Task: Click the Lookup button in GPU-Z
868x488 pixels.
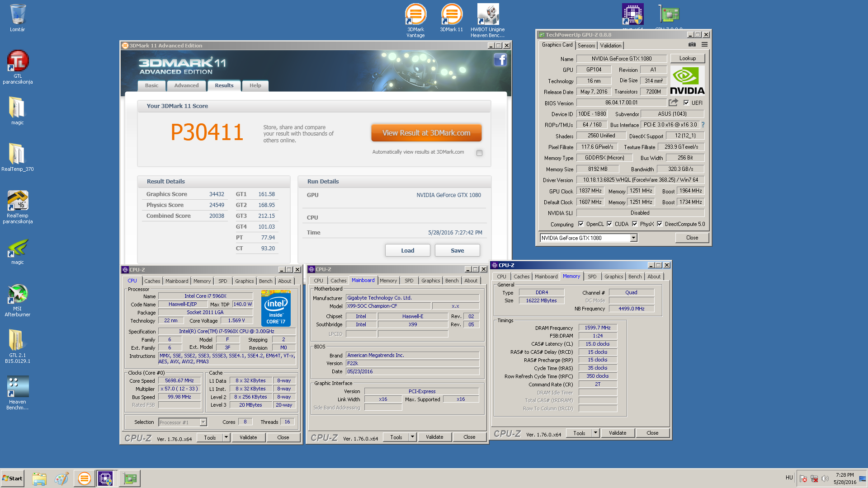Action: (687, 58)
